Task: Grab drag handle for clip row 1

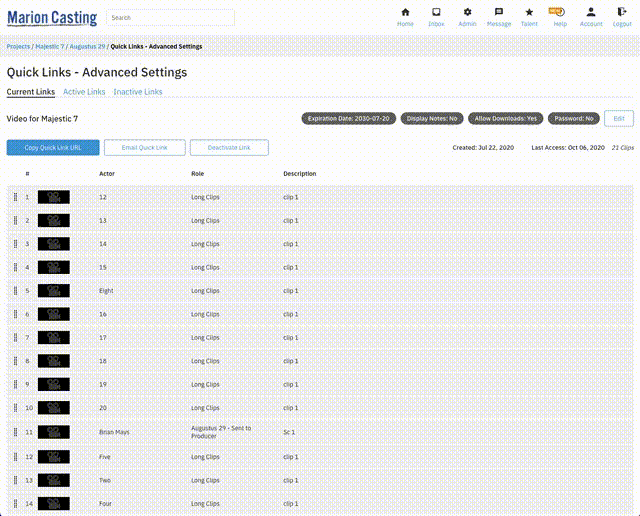Action: tap(16, 197)
